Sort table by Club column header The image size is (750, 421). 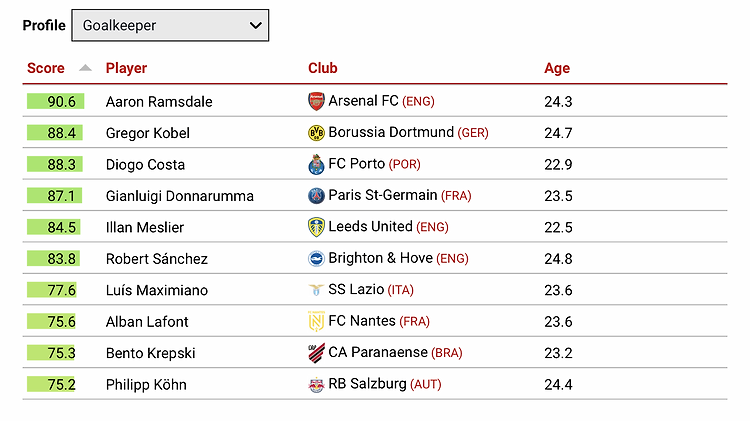point(323,68)
